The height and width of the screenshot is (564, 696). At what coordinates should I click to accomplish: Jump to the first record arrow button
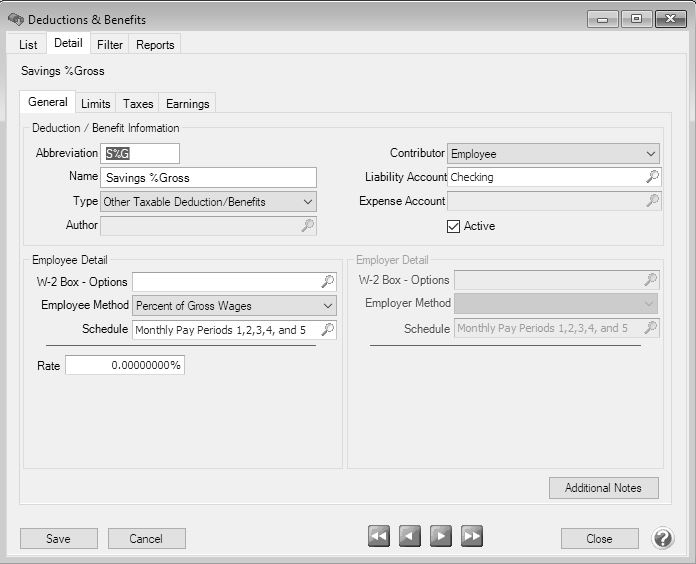coord(379,538)
